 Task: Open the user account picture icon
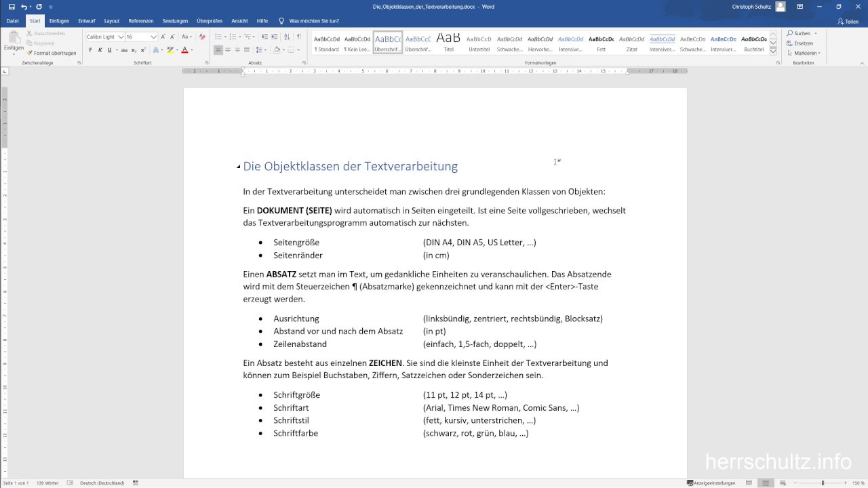click(781, 7)
